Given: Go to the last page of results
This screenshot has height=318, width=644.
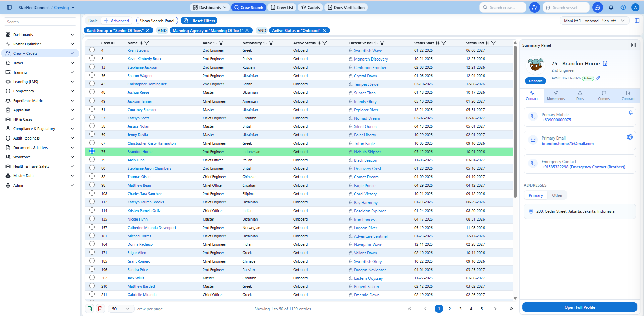Looking at the screenshot, I should coord(511,309).
